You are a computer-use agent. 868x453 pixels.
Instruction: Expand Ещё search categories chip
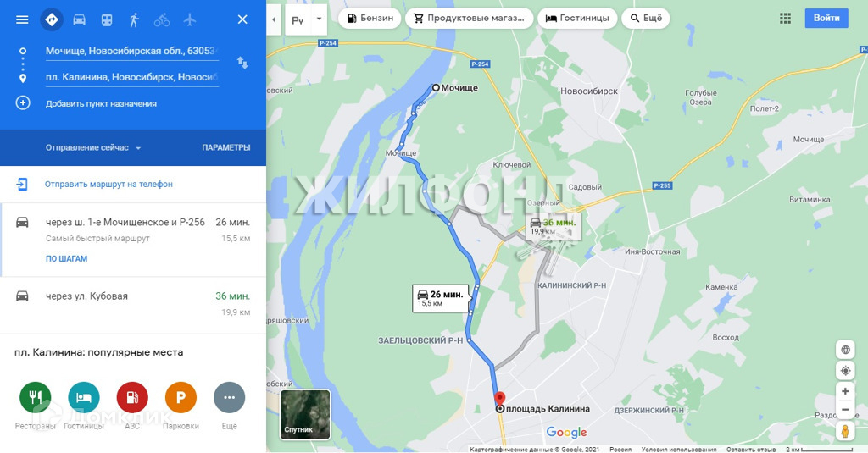click(645, 19)
